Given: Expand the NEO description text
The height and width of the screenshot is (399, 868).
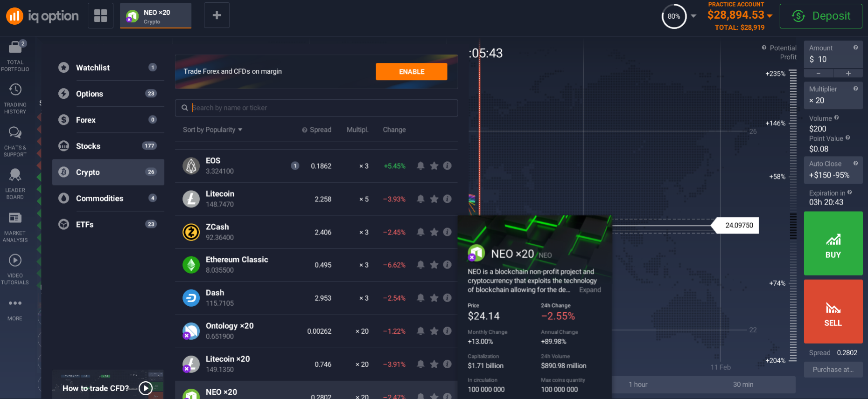Looking at the screenshot, I should pyautogui.click(x=590, y=289).
